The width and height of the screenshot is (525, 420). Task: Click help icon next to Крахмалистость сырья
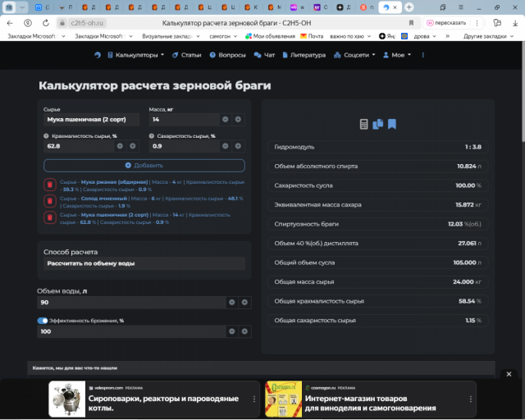(x=46, y=136)
